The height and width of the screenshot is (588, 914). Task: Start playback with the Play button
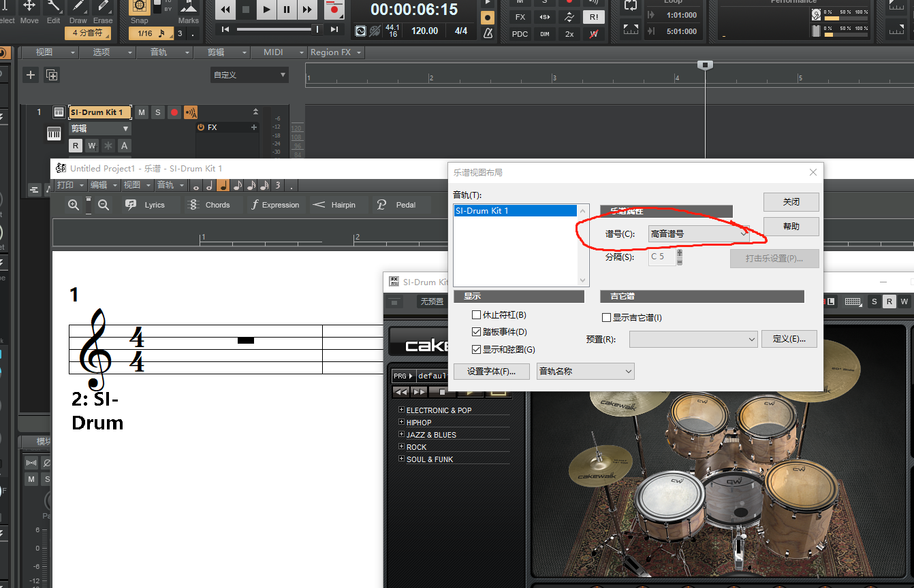click(x=266, y=10)
